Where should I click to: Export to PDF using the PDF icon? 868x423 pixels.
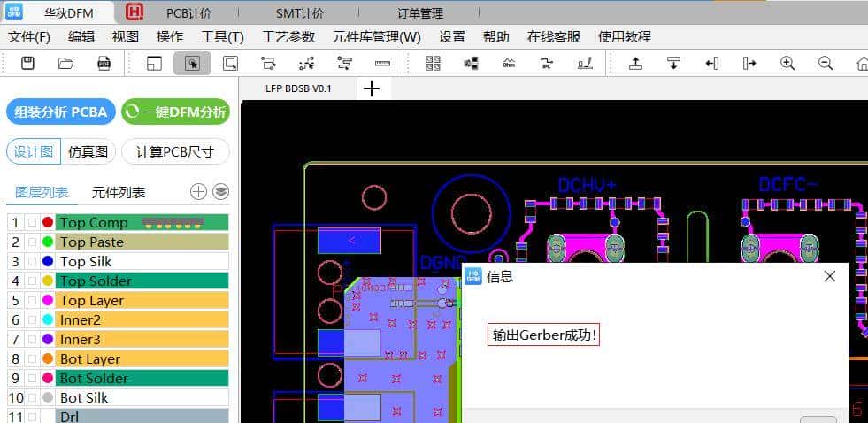click(x=104, y=63)
